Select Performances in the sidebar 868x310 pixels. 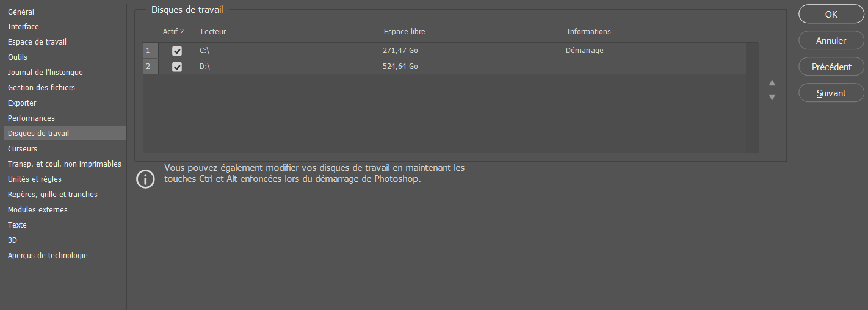click(x=31, y=118)
